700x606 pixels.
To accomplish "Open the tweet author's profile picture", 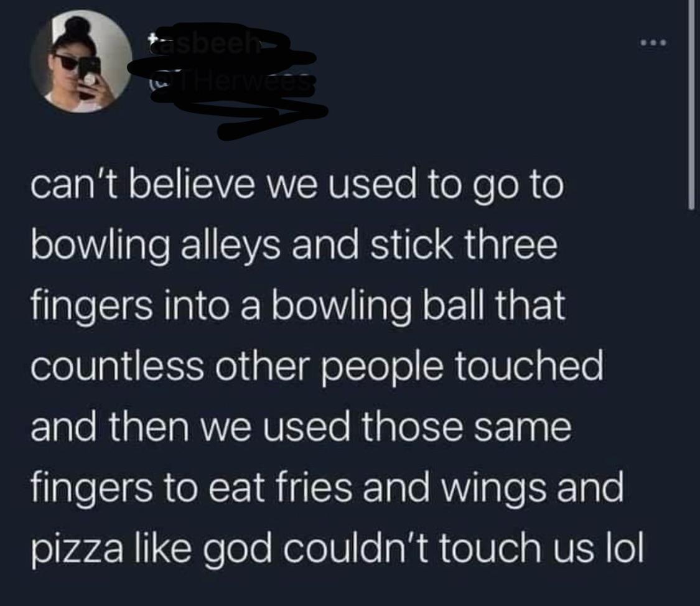I will 81,61.
